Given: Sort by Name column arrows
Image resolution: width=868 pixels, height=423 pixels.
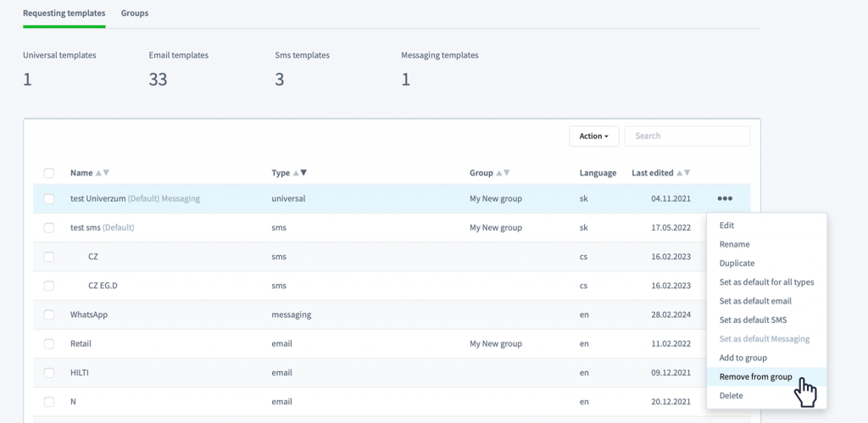Looking at the screenshot, I should [103, 173].
